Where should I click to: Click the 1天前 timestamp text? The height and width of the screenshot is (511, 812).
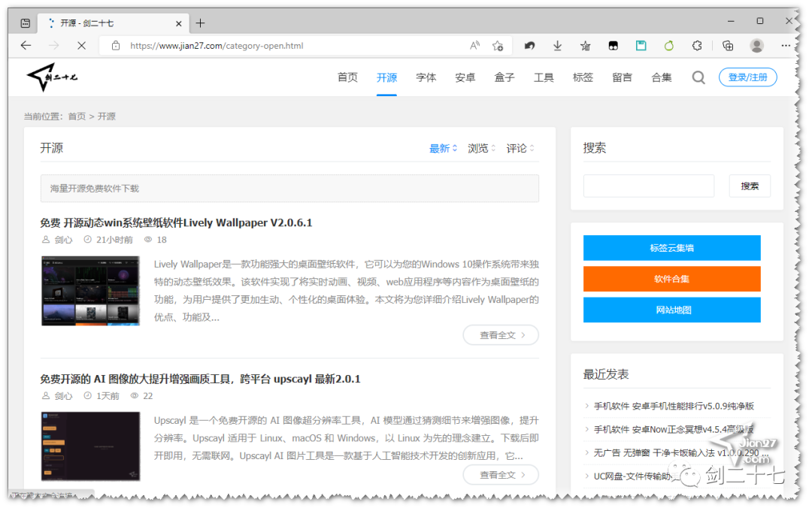pos(108,396)
